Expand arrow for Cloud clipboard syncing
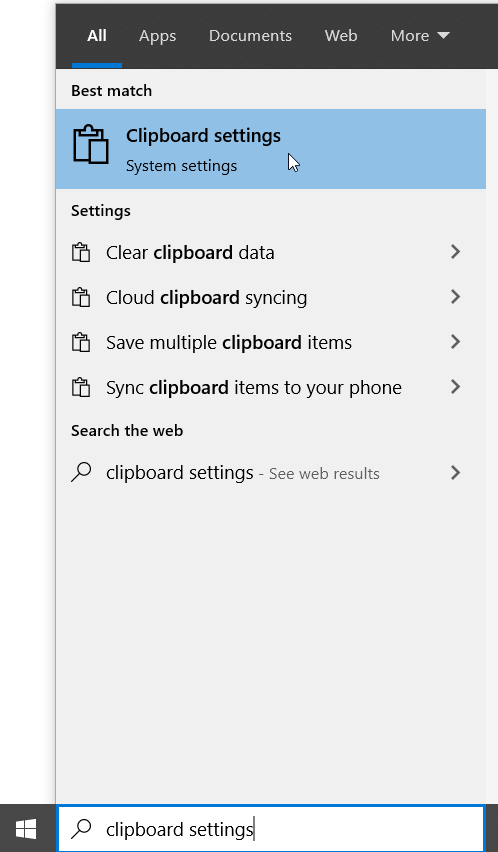Viewport: 498px width, 852px height. tap(456, 297)
